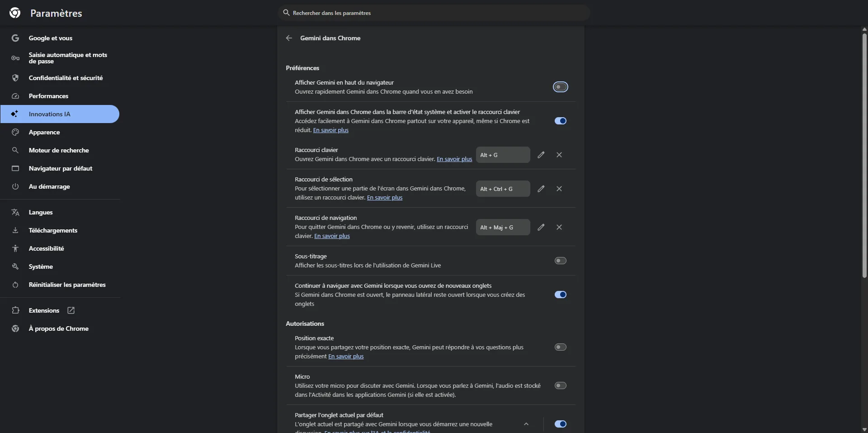This screenshot has width=868, height=433.
Task: Open Google et vous settings
Action: pyautogui.click(x=60, y=38)
